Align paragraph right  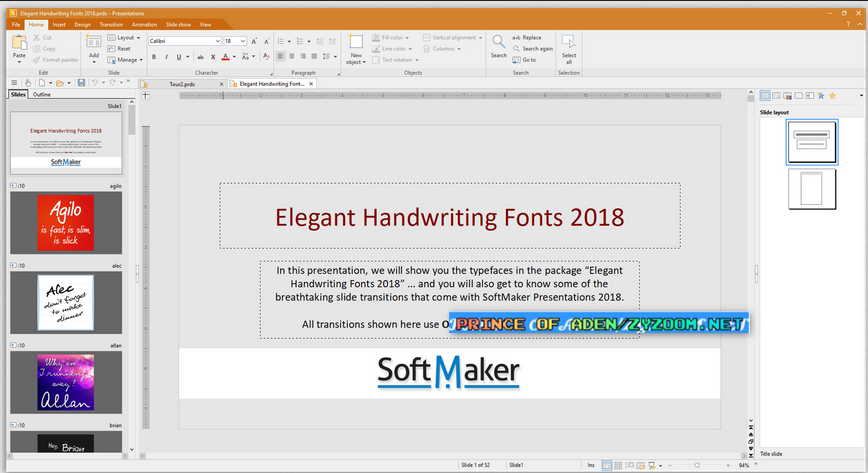pos(303,56)
